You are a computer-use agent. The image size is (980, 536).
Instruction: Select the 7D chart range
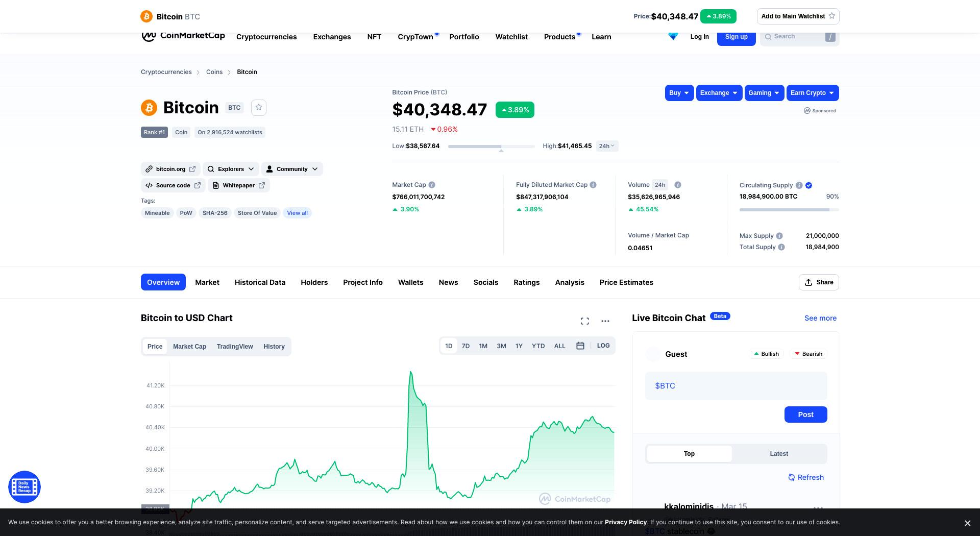click(465, 346)
